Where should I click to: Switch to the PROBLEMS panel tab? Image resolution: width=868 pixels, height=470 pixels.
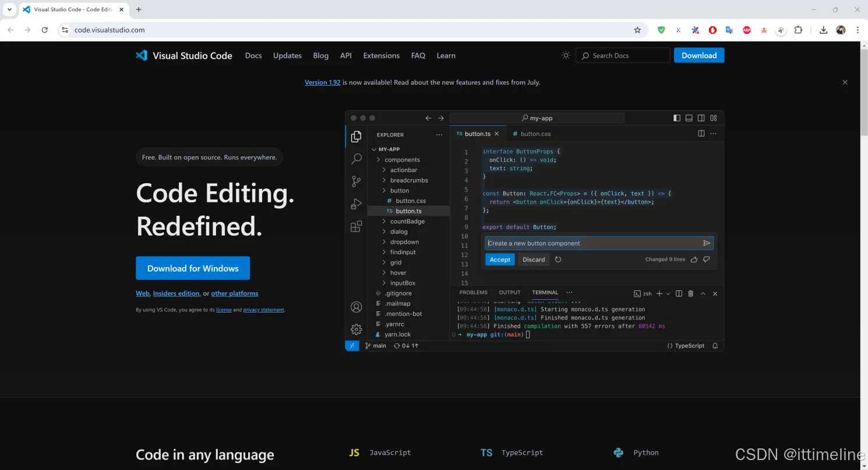(473, 293)
